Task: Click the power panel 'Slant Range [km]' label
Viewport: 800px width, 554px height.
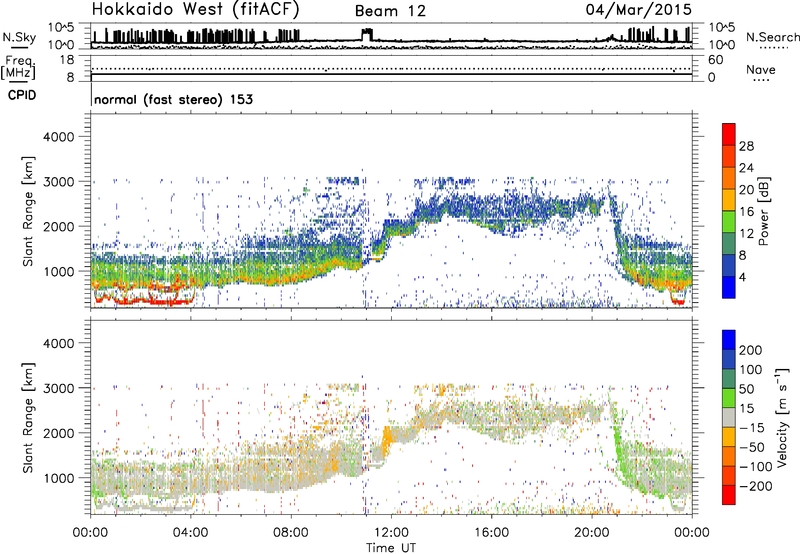Action: [x=28, y=211]
